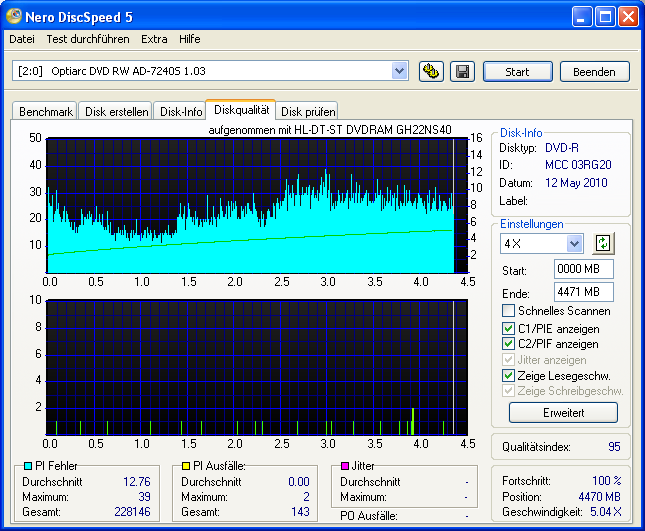Click the Erweitert button
The height and width of the screenshot is (531, 645).
563,413
